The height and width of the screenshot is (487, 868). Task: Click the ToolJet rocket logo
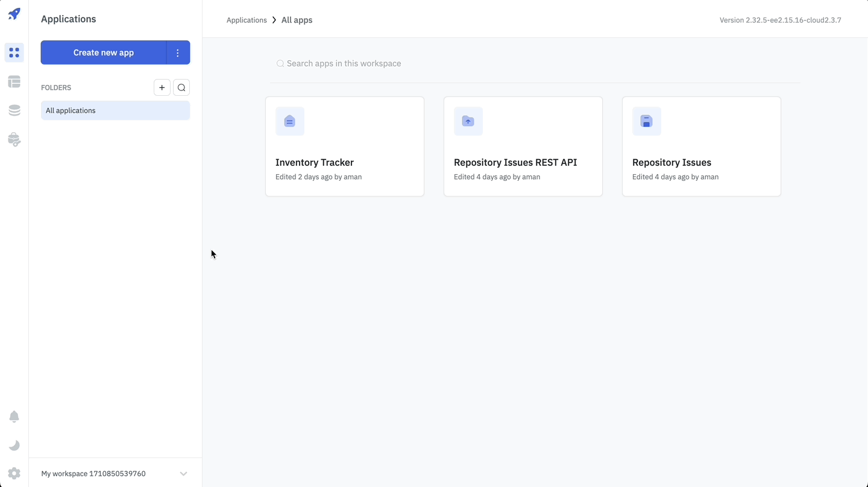[x=14, y=14]
